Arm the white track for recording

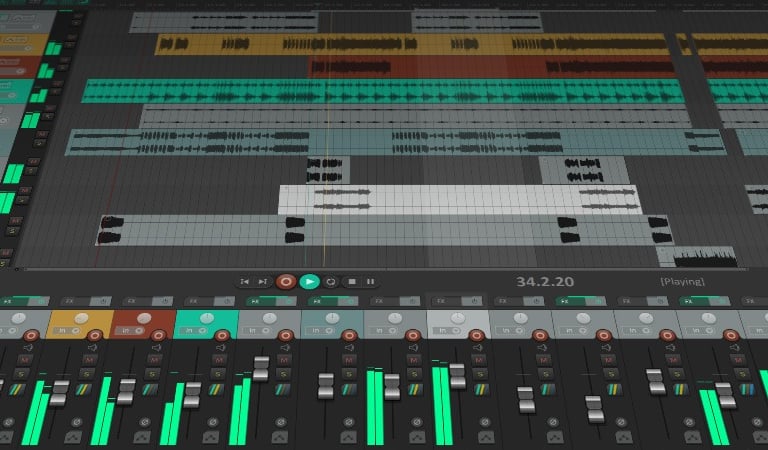point(476,335)
